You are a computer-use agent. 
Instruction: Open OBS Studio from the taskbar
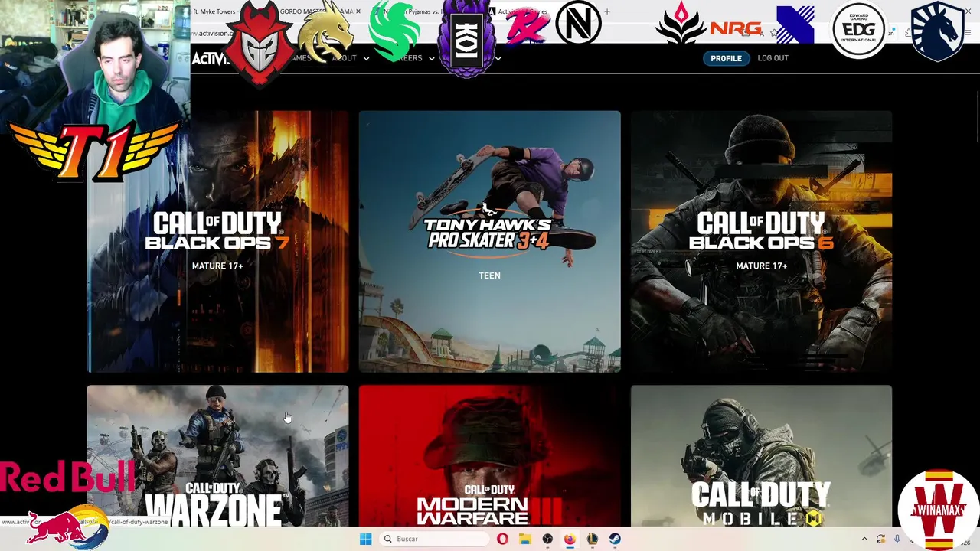pos(547,539)
